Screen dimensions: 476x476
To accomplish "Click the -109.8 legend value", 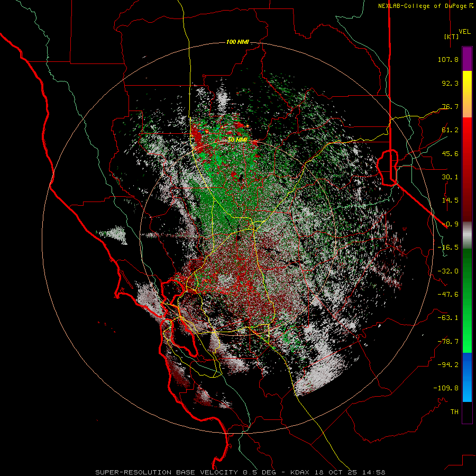I will click(446, 388).
